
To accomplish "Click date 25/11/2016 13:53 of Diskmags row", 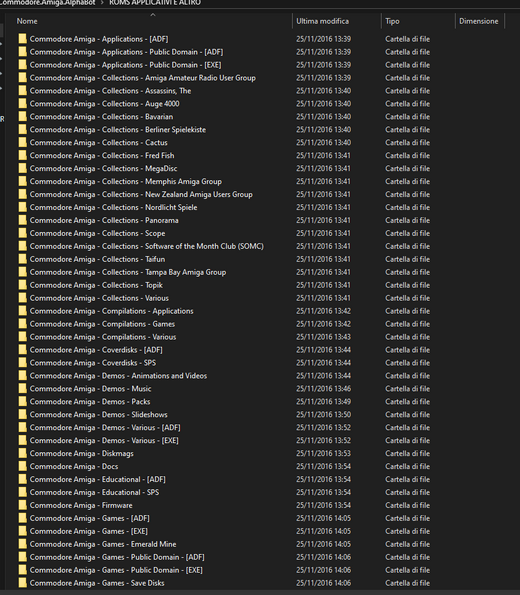I will pyautogui.click(x=323, y=453).
